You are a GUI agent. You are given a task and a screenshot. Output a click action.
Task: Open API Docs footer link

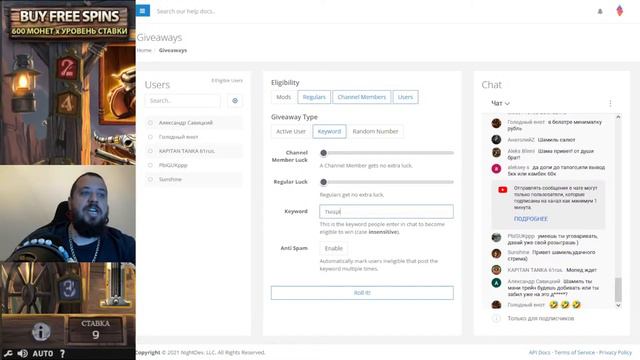539,352
